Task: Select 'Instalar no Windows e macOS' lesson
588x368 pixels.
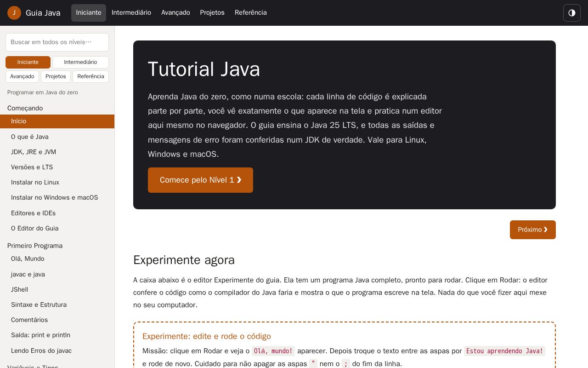Action: [x=57, y=197]
